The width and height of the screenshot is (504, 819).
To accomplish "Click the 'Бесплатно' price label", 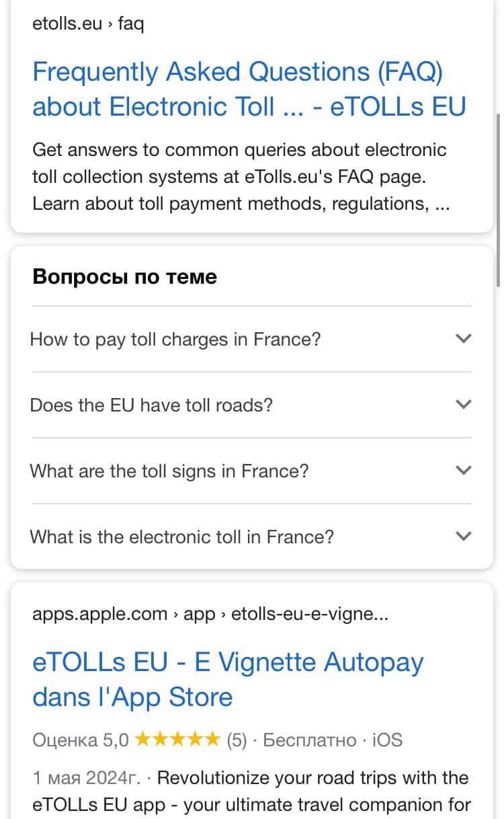I will coord(309,740).
